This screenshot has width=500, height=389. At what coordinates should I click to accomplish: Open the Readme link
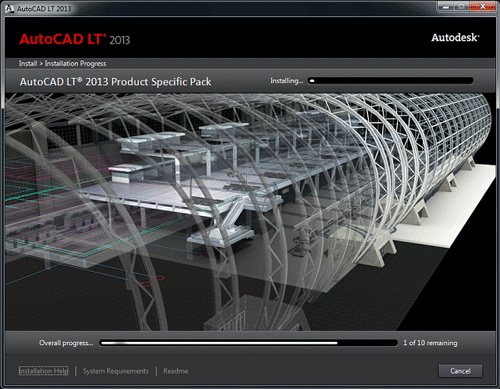pyautogui.click(x=176, y=371)
